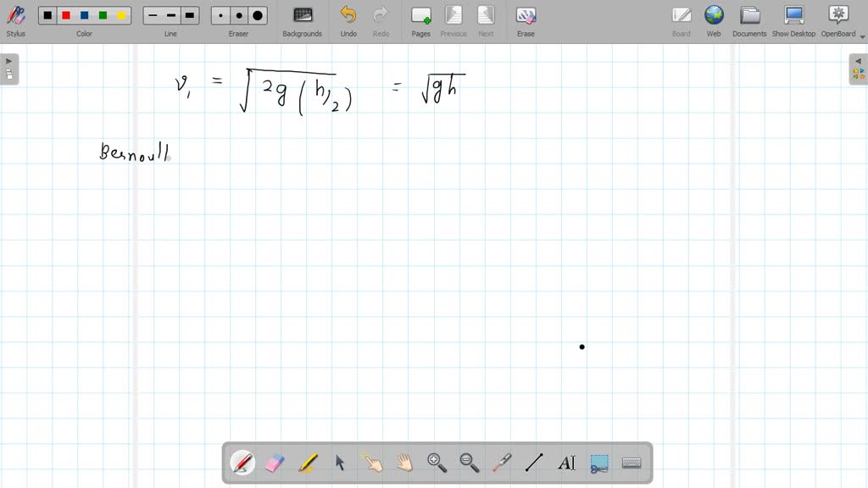Select the eraser tool in bottom palette
Screen dimensions: 868x488
pyautogui.click(x=275, y=463)
